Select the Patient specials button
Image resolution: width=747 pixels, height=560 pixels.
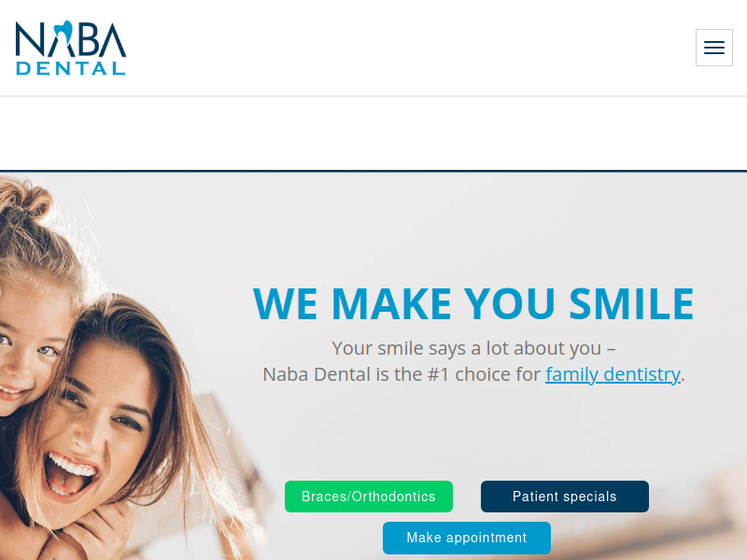pyautogui.click(x=565, y=497)
